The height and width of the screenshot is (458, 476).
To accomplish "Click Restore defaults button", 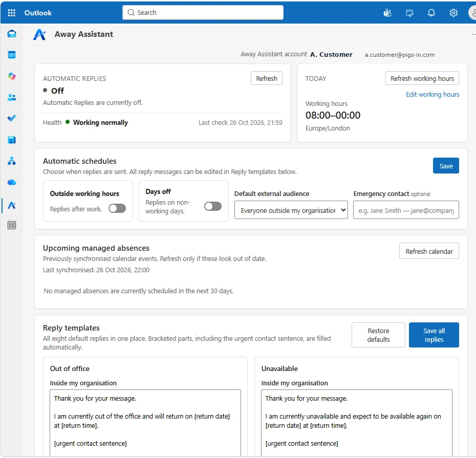I will tap(378, 335).
